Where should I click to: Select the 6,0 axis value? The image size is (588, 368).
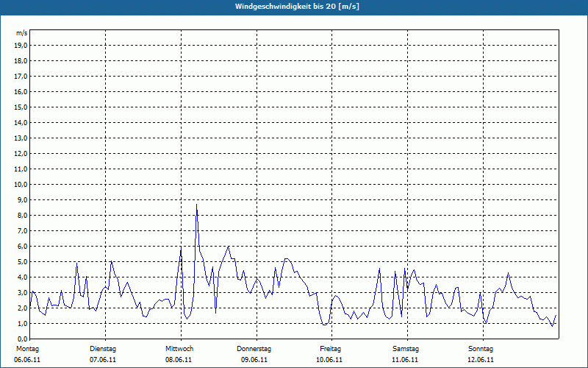coord(22,247)
